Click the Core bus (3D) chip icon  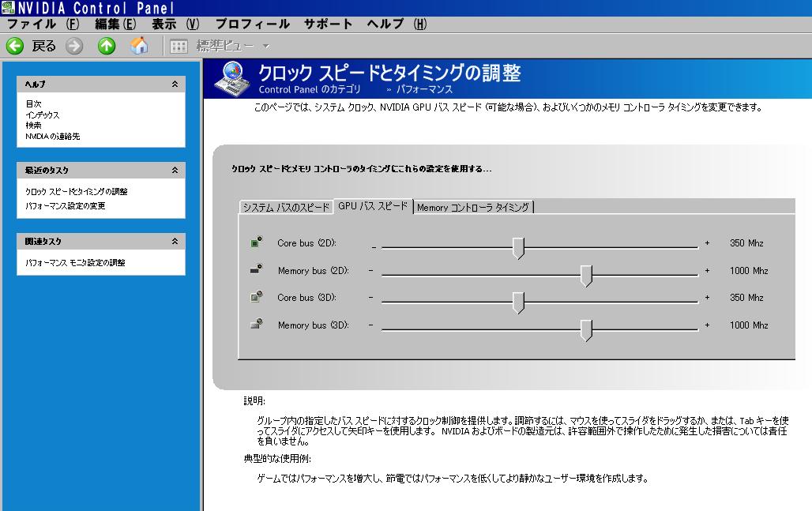click(x=257, y=297)
